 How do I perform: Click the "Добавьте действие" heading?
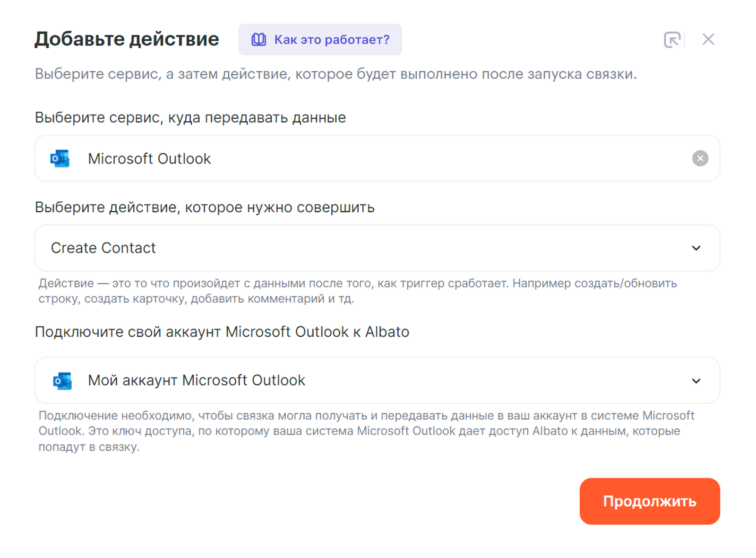(127, 39)
